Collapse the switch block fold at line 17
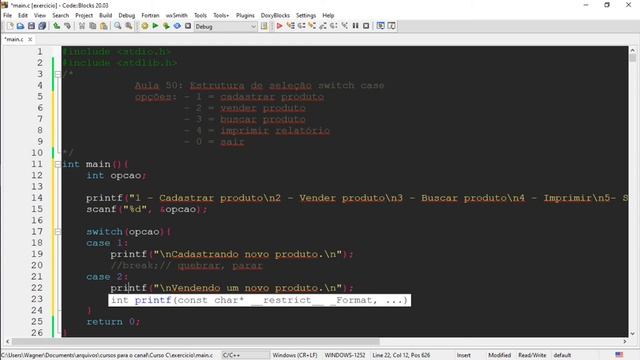640x360 pixels. point(58,232)
